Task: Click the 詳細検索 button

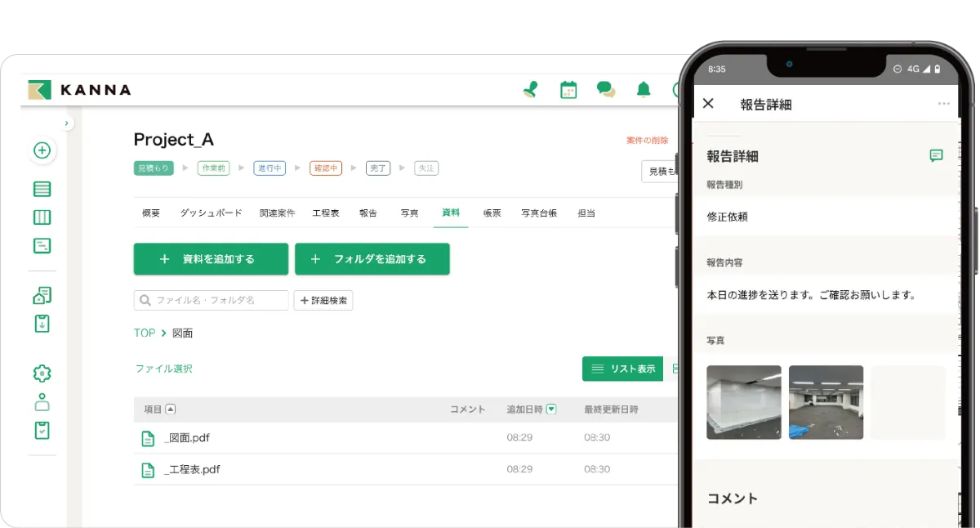Action: point(323,300)
